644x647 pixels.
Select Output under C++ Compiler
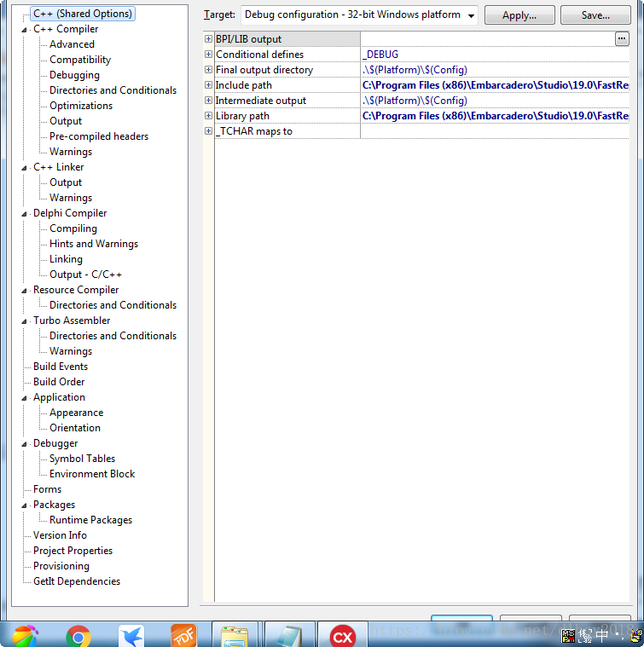[x=66, y=121]
